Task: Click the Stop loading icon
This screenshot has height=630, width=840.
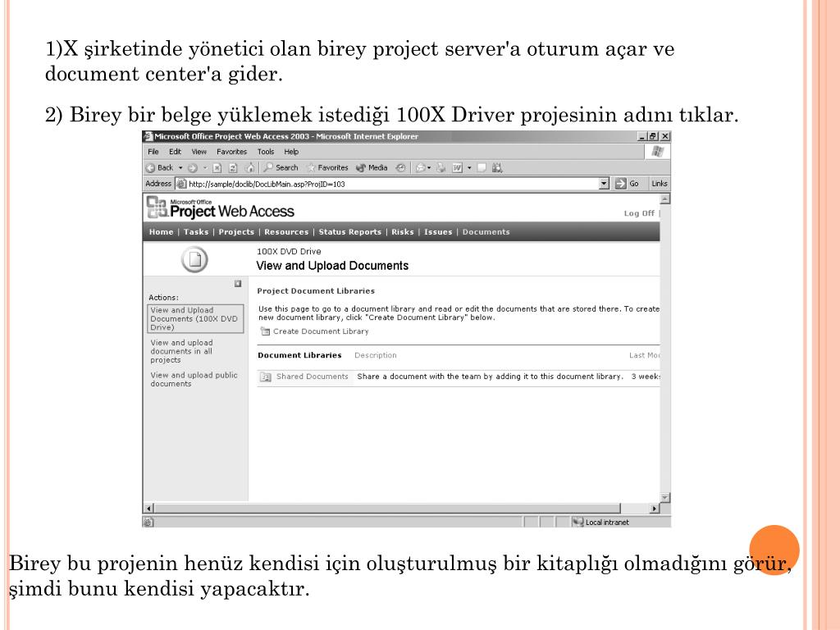Action: click(217, 167)
